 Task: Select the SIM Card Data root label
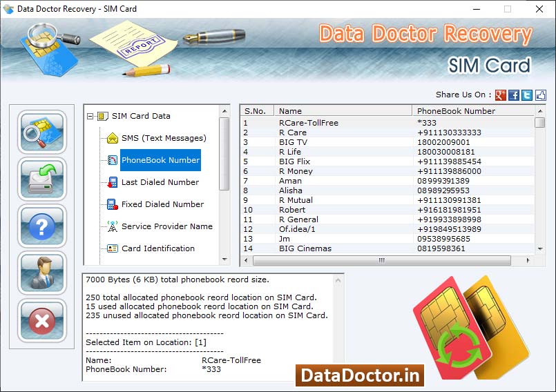pos(141,116)
